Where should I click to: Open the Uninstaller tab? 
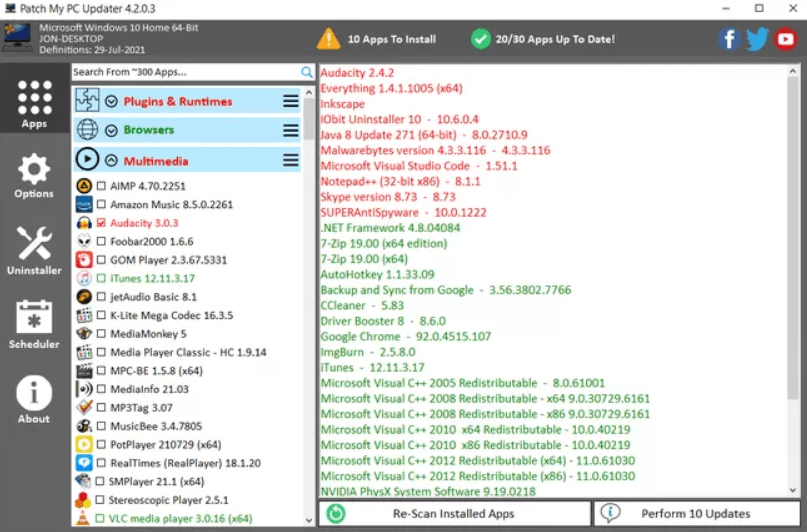pyautogui.click(x=34, y=251)
